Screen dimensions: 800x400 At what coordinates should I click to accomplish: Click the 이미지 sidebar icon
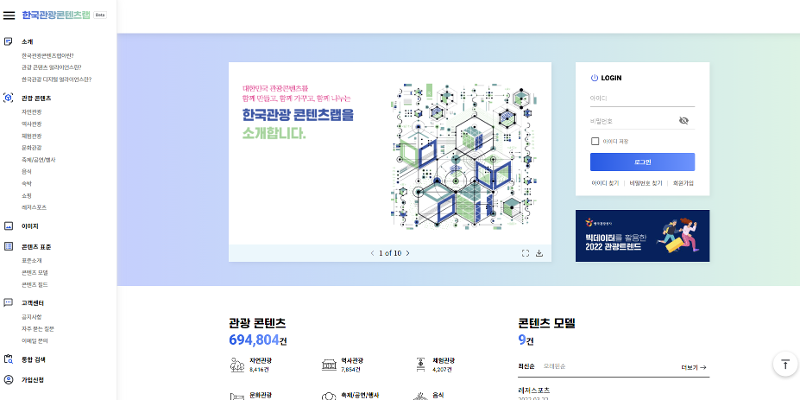click(x=8, y=226)
